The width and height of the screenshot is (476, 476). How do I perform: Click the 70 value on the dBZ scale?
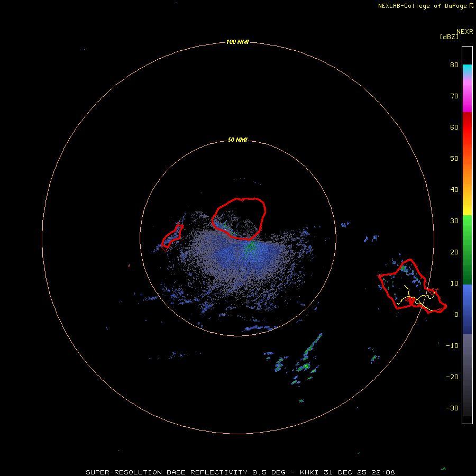(454, 96)
